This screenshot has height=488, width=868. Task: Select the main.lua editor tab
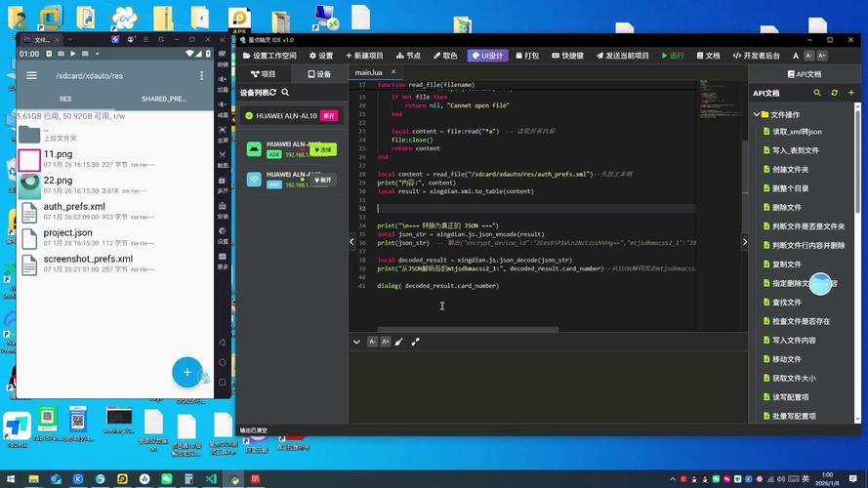point(369,72)
